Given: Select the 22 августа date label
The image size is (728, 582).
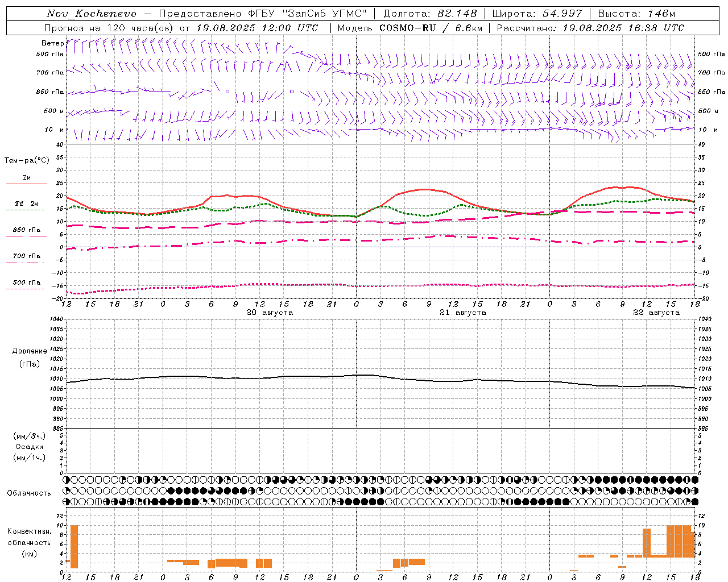Looking at the screenshot, I should [x=656, y=313].
